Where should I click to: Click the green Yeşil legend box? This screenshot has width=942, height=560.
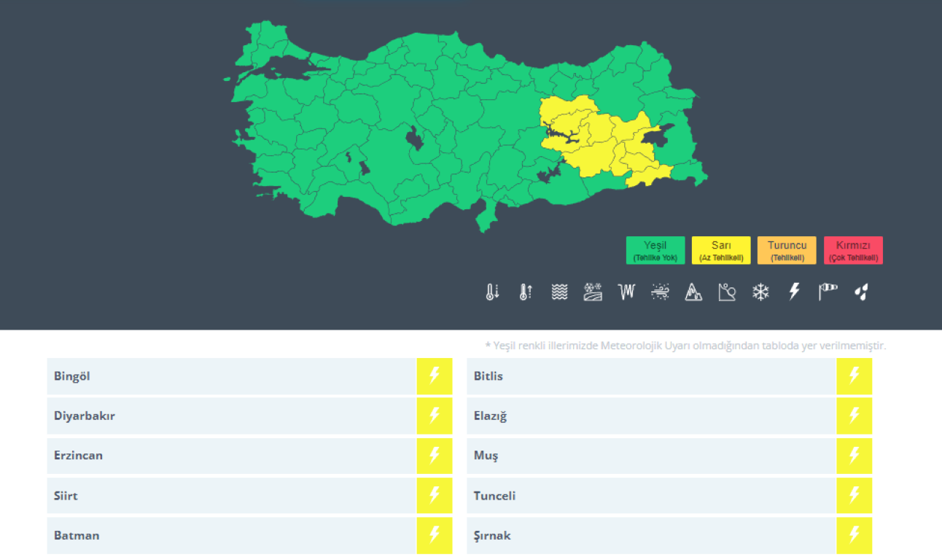(655, 250)
